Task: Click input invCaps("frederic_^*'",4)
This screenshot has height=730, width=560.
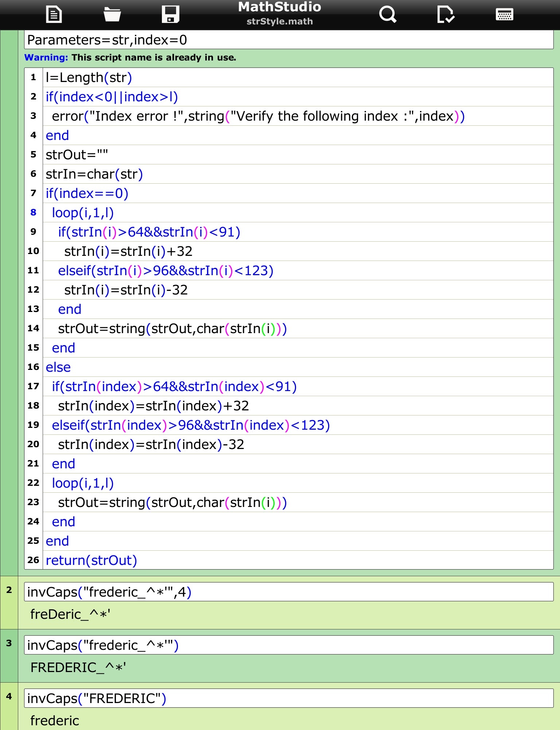Action: point(288,592)
